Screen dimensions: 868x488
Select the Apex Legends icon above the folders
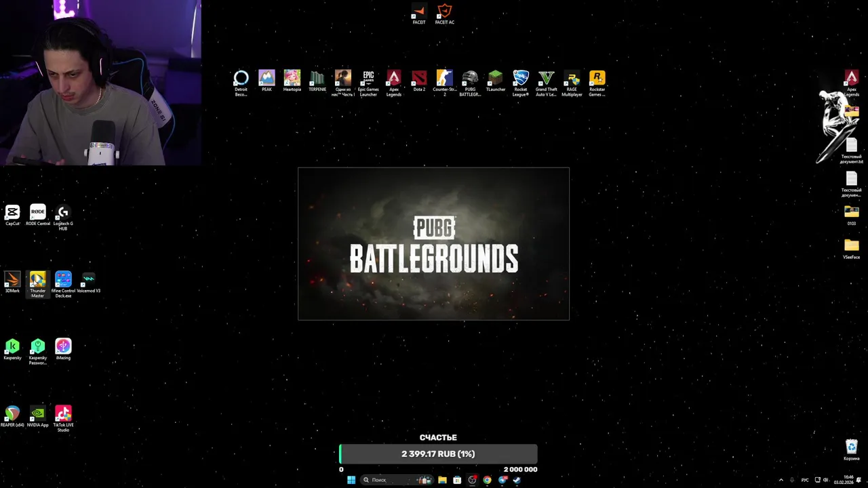[x=852, y=83]
